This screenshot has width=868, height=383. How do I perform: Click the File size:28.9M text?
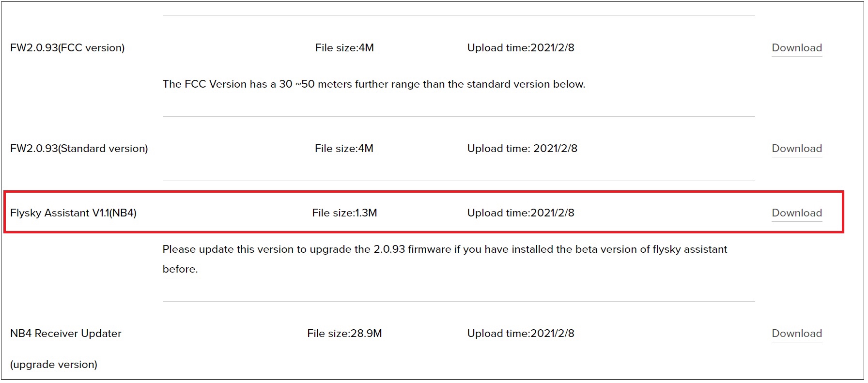click(344, 334)
